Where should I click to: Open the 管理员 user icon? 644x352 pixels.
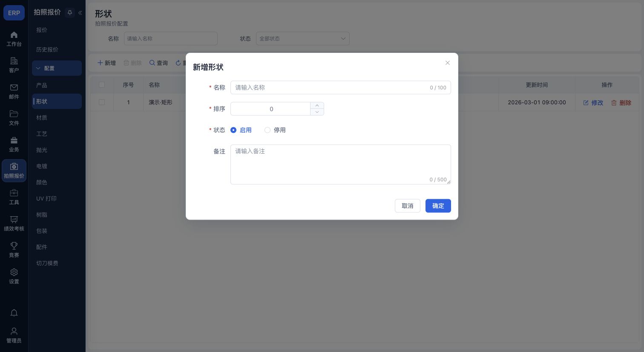point(14,331)
